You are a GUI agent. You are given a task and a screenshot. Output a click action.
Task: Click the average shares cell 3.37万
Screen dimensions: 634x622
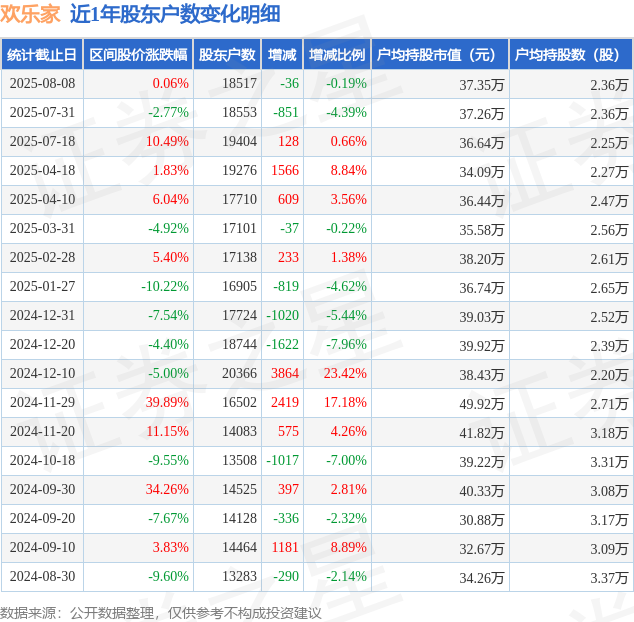pos(609,578)
